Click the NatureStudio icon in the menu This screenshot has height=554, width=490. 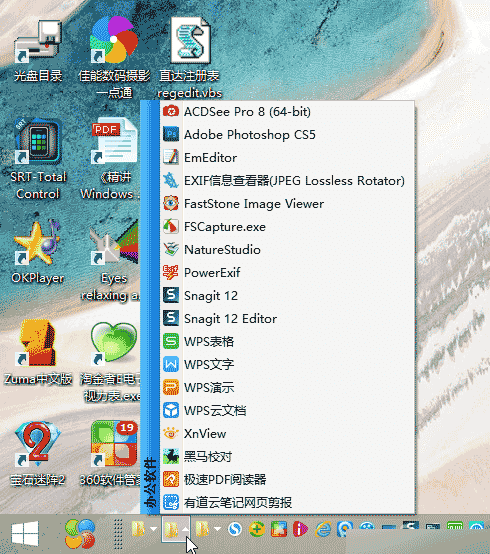pyautogui.click(x=171, y=249)
